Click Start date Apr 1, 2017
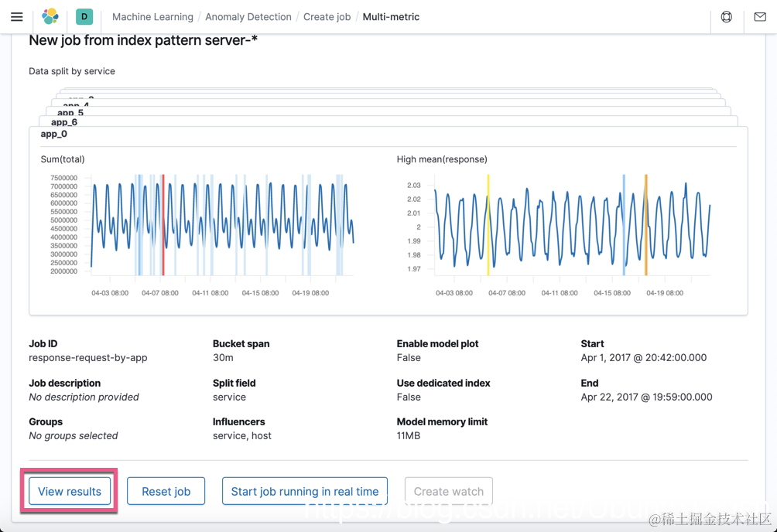Viewport: 777px width, 532px height. pos(644,358)
